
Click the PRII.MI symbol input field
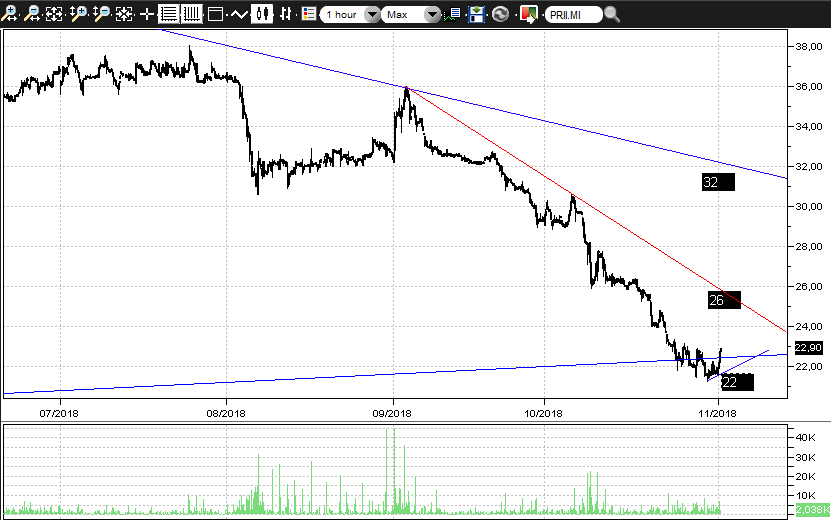574,15
